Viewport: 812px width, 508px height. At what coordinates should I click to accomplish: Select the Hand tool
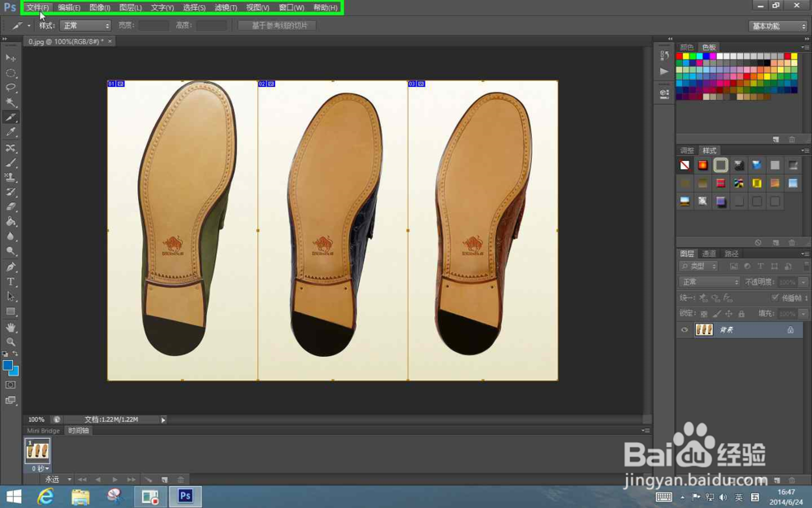tap(11, 327)
